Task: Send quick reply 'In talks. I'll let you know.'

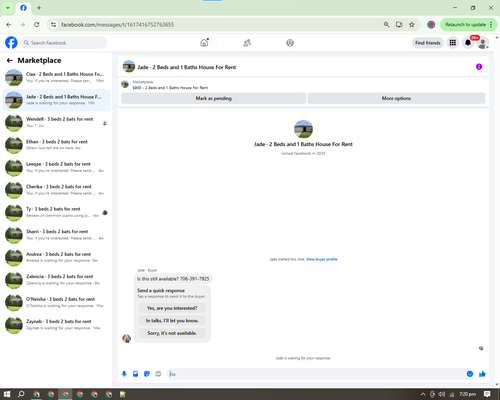Action: tap(172, 320)
